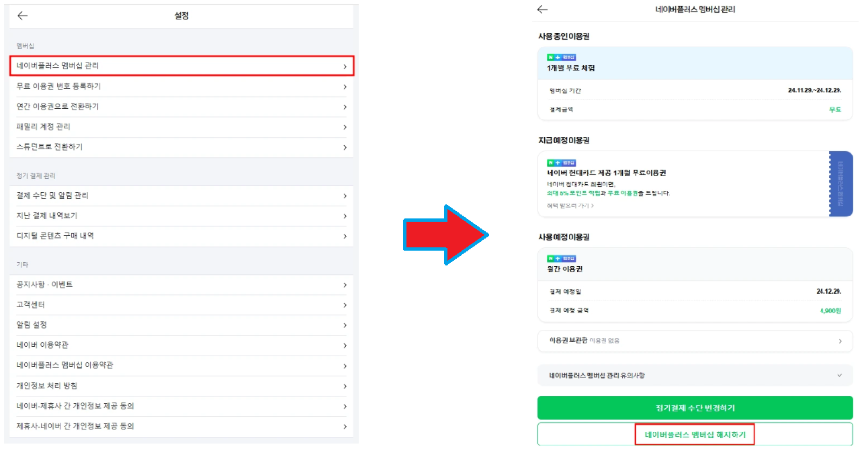Click 24.12.29. payment date value
Viewport: 868px width, 457px height.
[829, 292]
